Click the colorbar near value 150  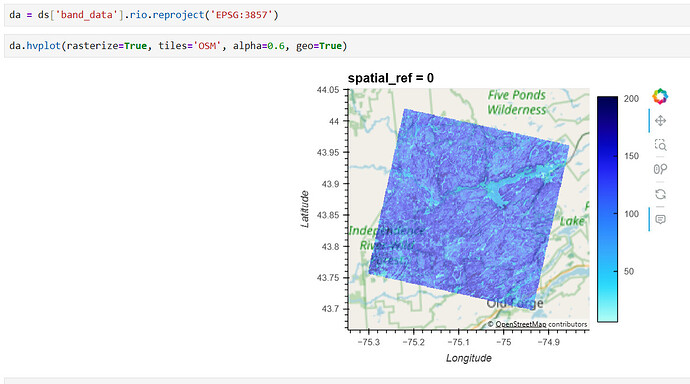[x=607, y=156]
